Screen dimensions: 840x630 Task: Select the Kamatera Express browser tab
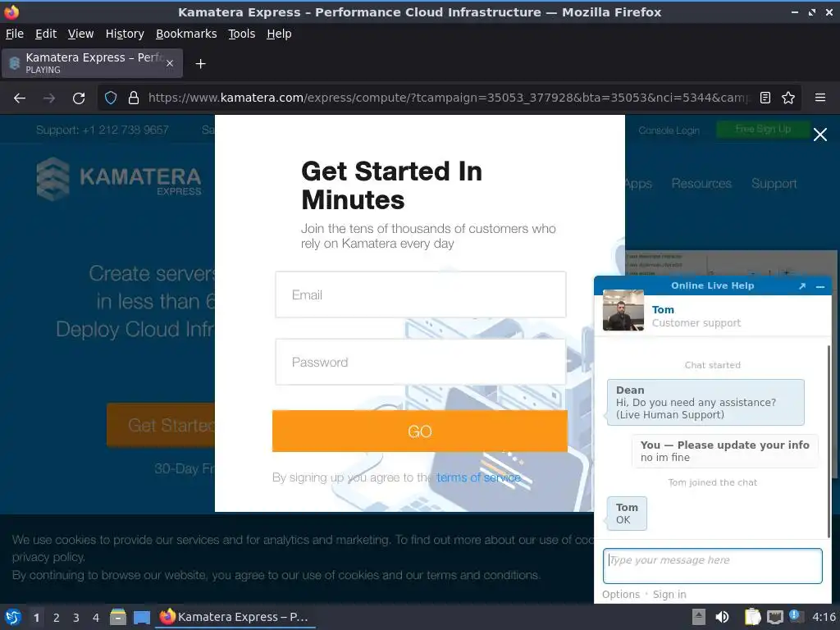click(x=92, y=63)
